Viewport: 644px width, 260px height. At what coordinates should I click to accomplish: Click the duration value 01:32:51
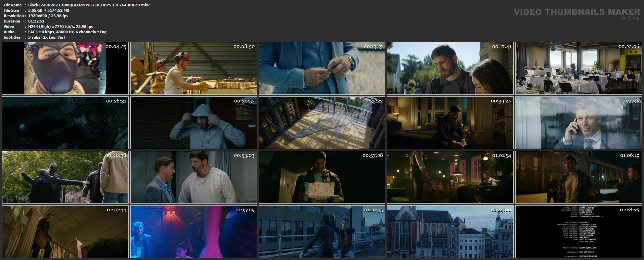36,21
